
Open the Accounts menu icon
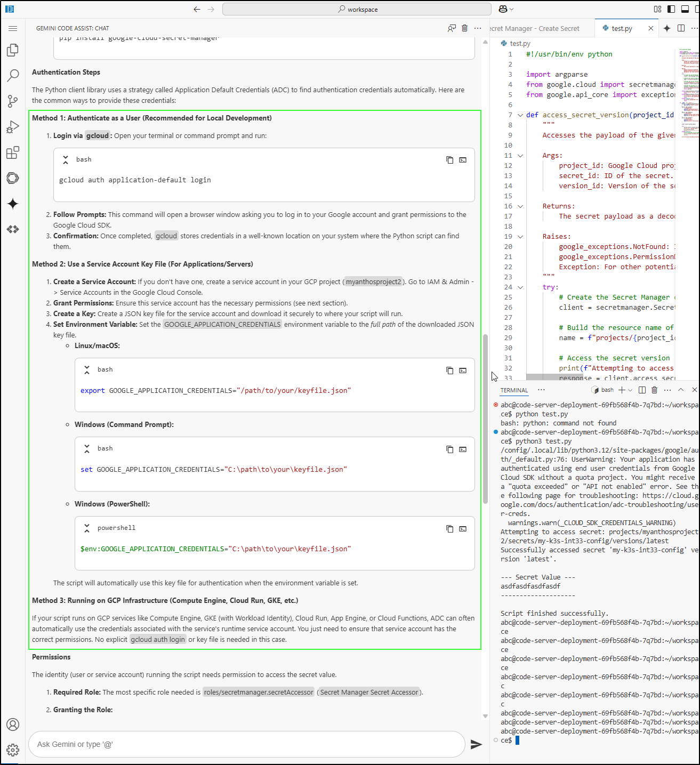(13, 724)
